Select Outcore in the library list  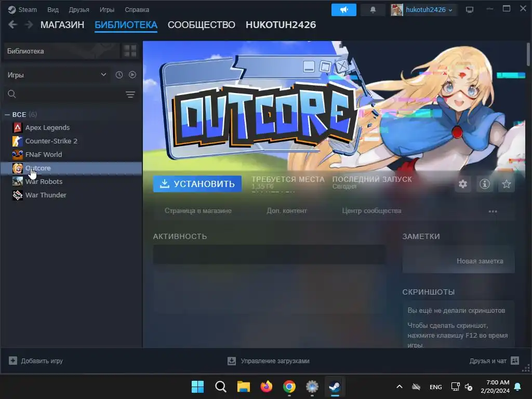coord(71,168)
